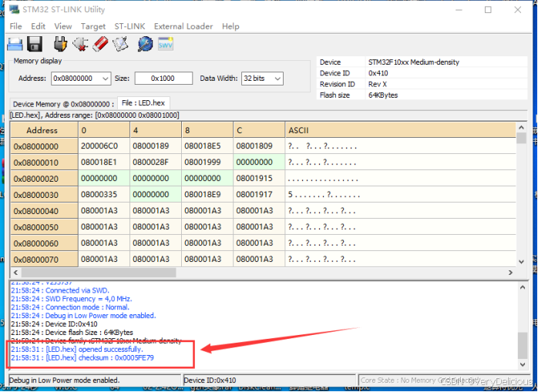
Task: Click the ASCII column header
Action: [x=400, y=130]
